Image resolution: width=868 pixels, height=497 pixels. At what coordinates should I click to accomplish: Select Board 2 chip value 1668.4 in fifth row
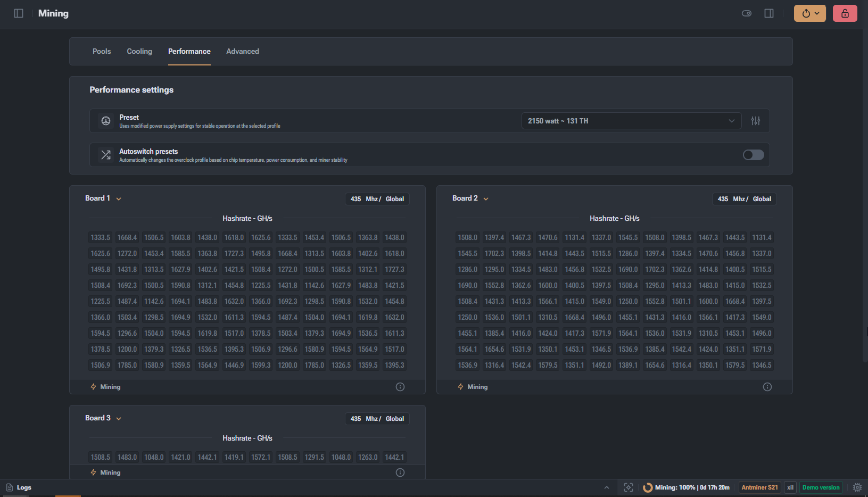tap(735, 301)
